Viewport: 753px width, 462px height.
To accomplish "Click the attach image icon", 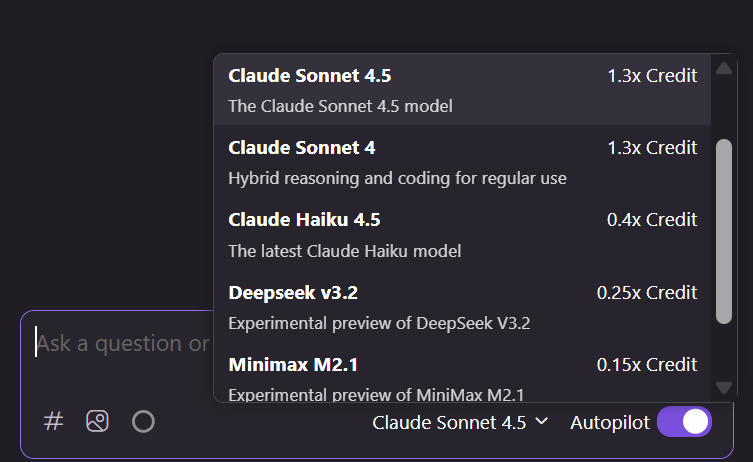I will coord(97,422).
